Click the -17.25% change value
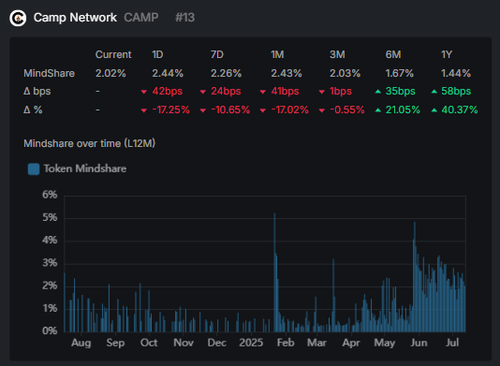The image size is (500, 366). pyautogui.click(x=171, y=110)
